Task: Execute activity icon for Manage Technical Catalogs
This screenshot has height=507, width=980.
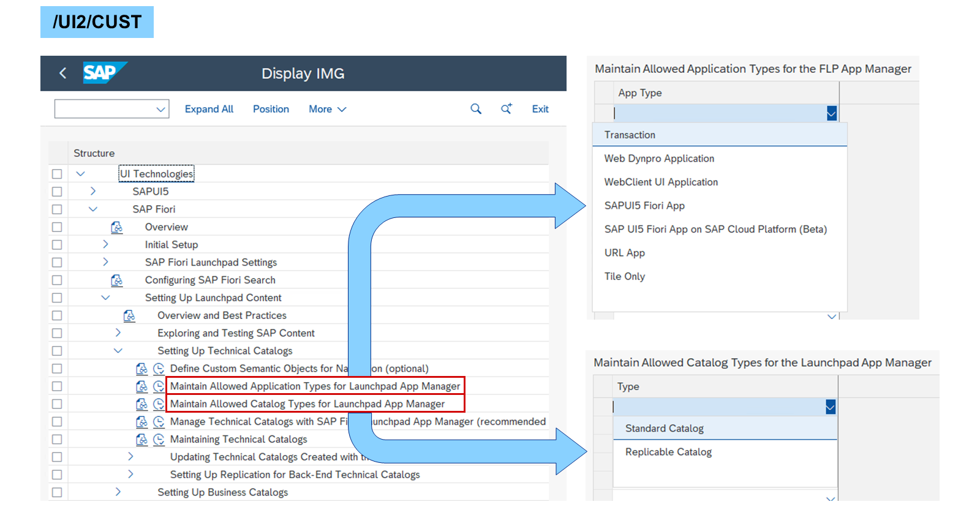Action: (x=159, y=422)
